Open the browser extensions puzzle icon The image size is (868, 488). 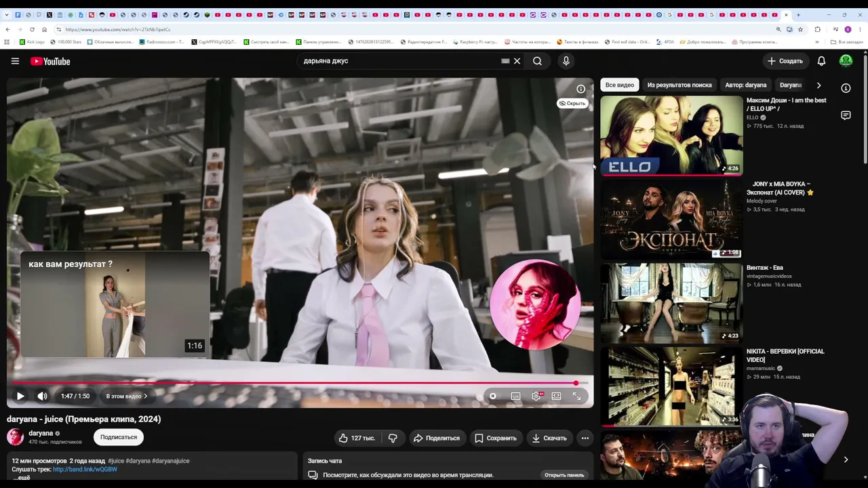coord(817,29)
